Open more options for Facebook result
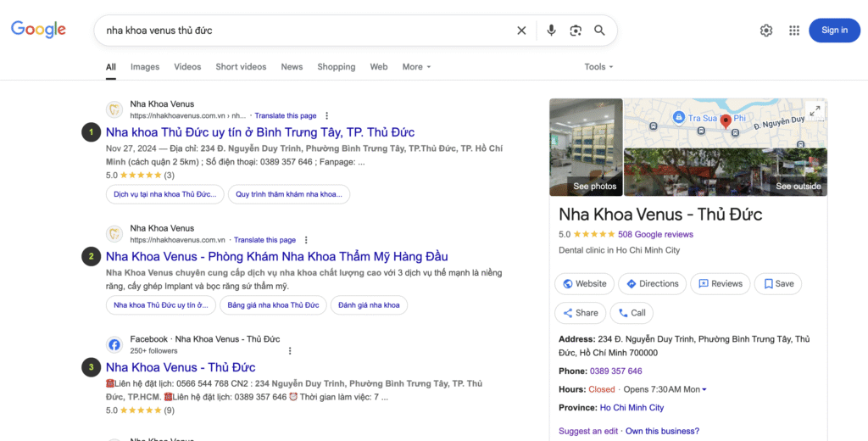The width and height of the screenshot is (868, 441). pyautogui.click(x=290, y=351)
